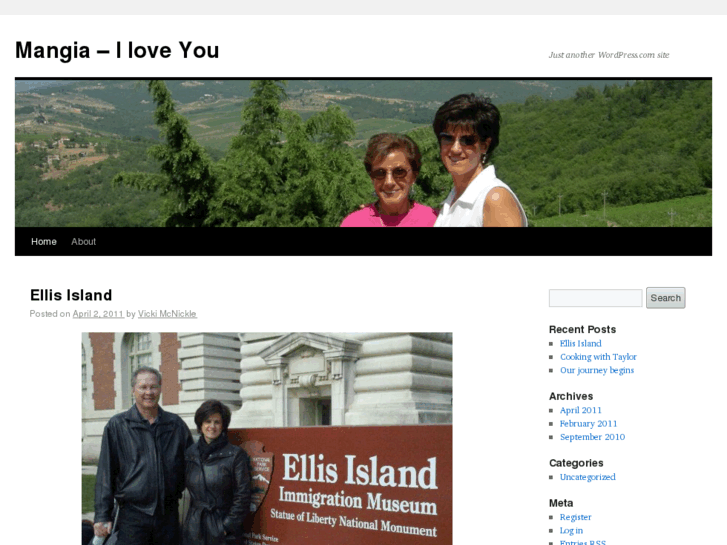Open the Entries RSS feed link

(582, 542)
